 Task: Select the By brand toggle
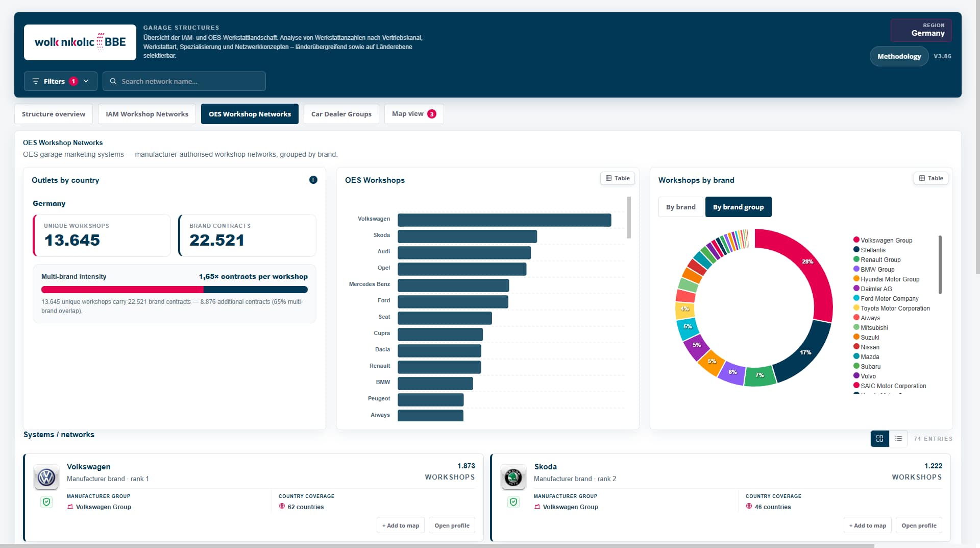[680, 207]
